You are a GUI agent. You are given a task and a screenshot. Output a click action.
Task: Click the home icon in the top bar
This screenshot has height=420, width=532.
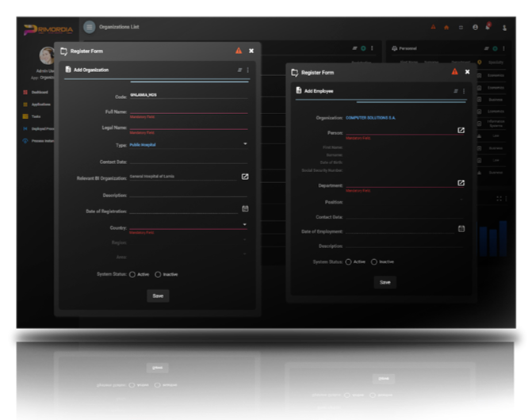pos(446,27)
